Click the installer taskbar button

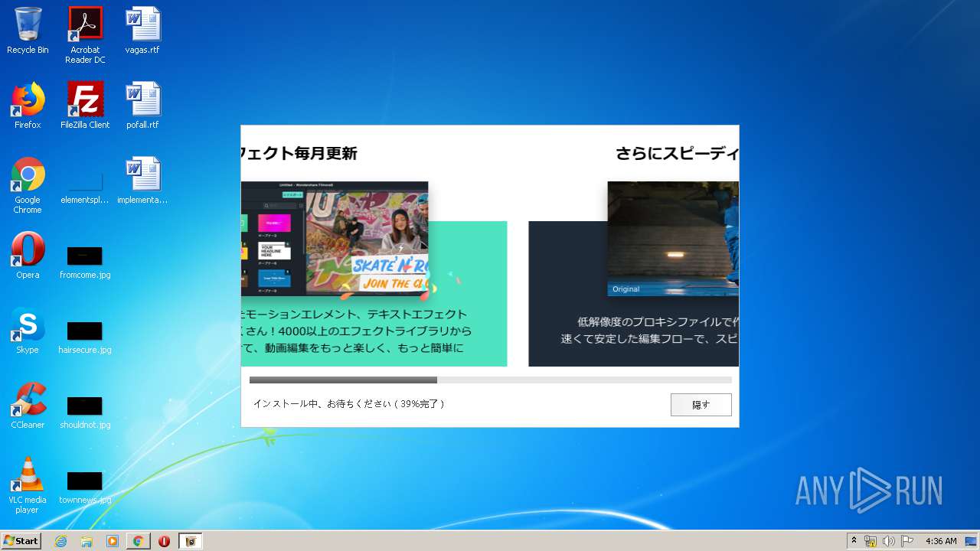click(191, 541)
